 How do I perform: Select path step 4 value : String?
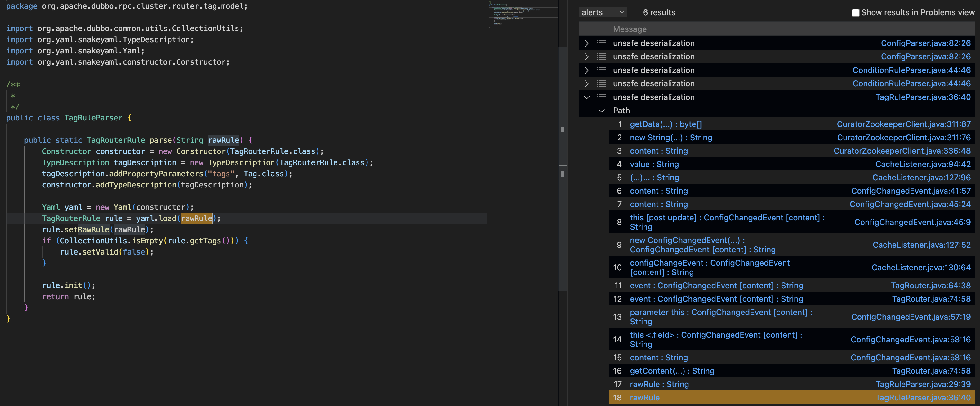point(654,164)
